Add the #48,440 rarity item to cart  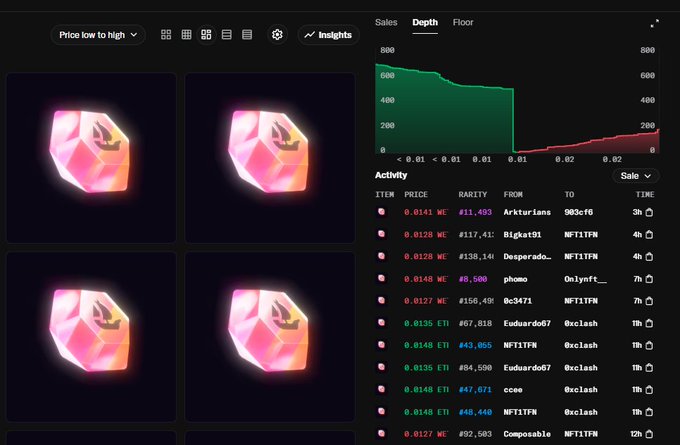point(649,412)
